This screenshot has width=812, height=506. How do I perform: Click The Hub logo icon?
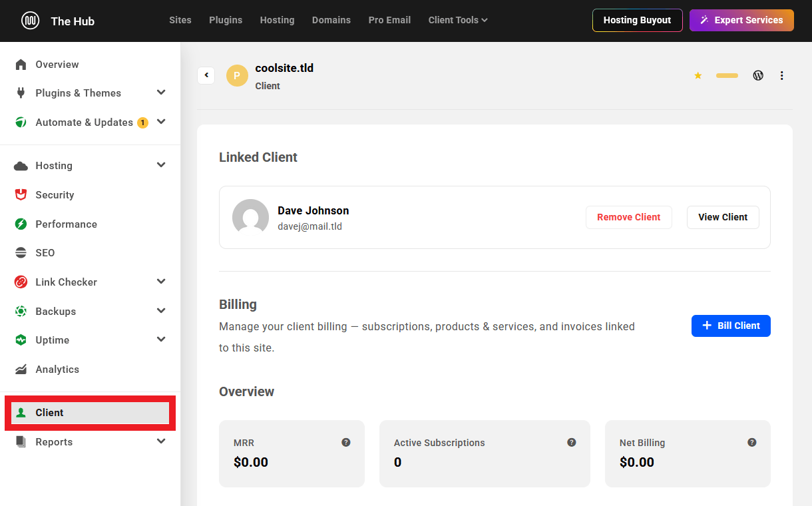pos(30,21)
